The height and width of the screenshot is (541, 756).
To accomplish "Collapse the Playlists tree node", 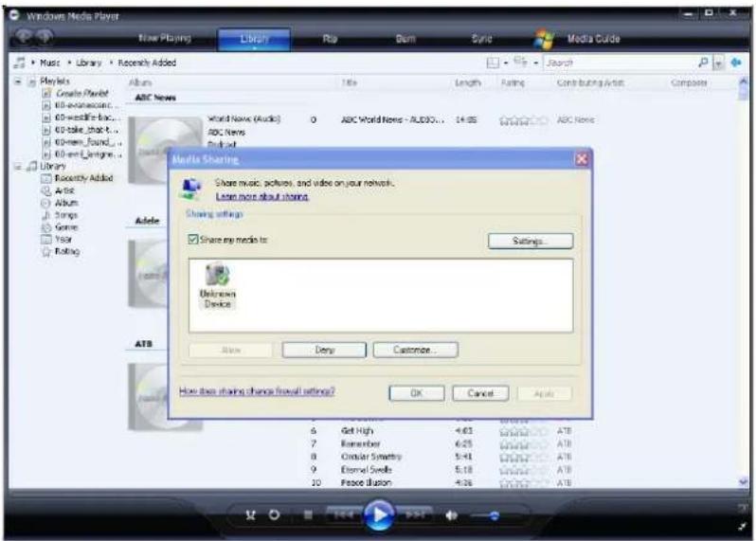I will 18,81.
